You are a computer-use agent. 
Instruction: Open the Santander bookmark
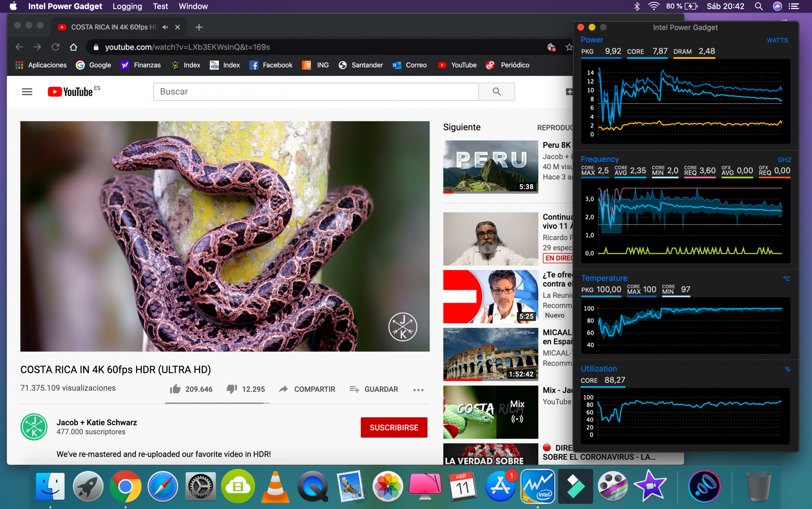pyautogui.click(x=361, y=65)
